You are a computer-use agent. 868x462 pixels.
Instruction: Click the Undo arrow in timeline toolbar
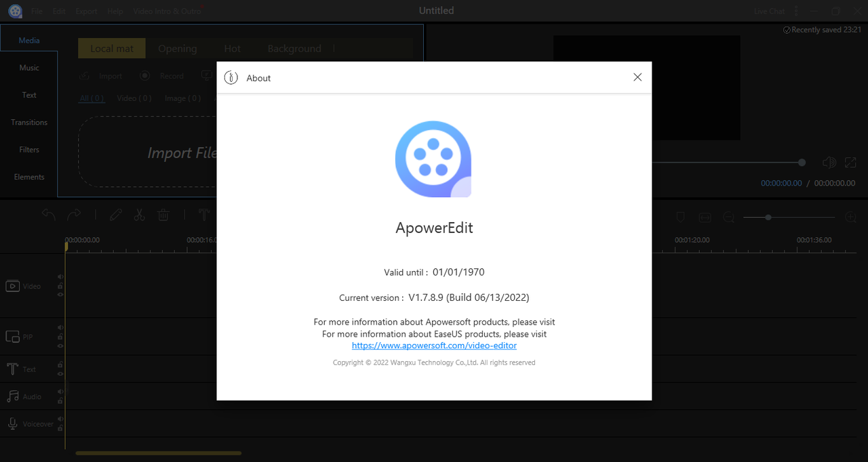pos(49,215)
